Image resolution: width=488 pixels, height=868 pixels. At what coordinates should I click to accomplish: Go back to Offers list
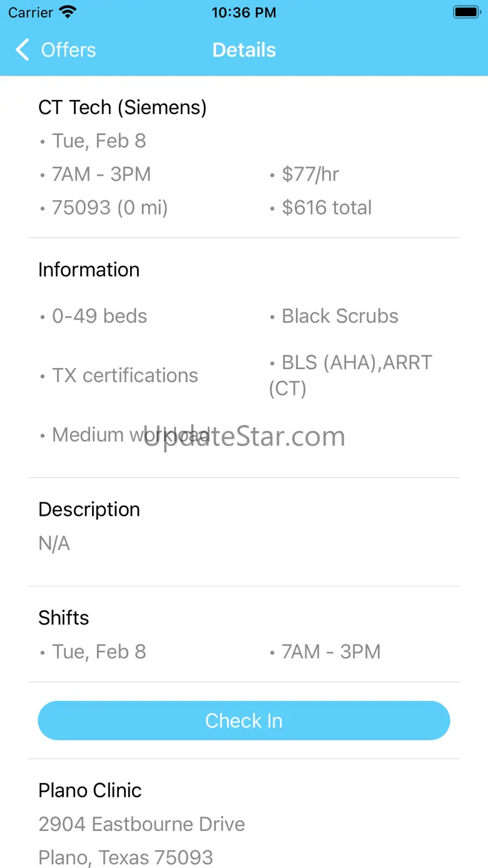68,50
